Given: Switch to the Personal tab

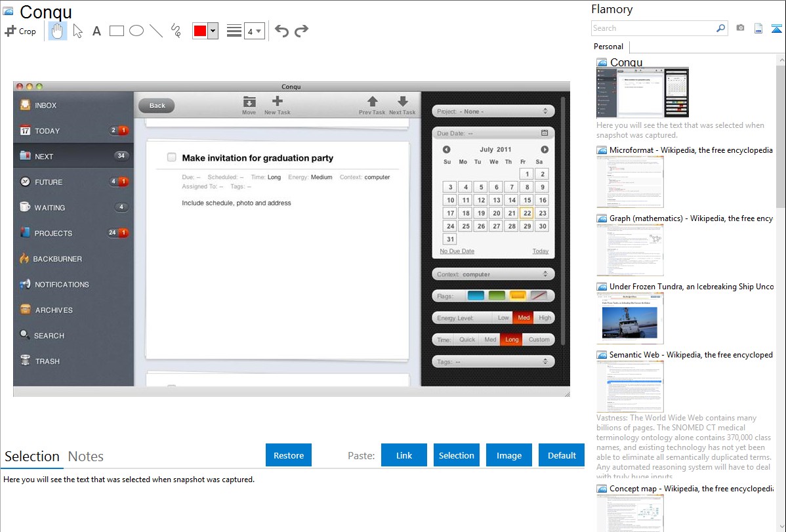Looking at the screenshot, I should [609, 47].
